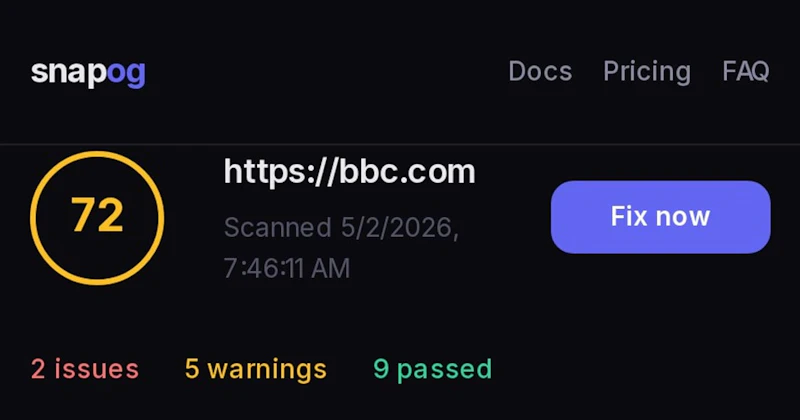Click the 7:46:11 AM timestamp
Viewport: 800px width, 420px height.
(287, 268)
